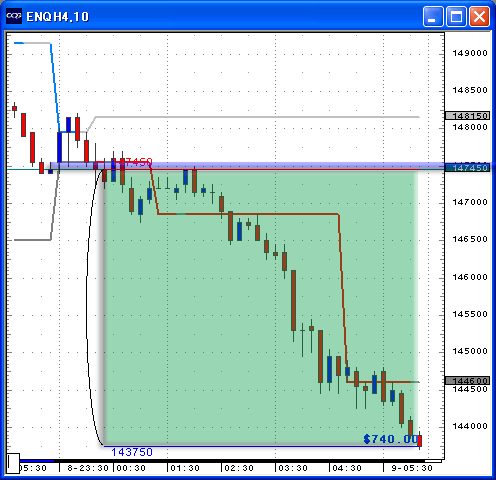Click the 146000 price axis label
This screenshot has height=480, width=496.
[x=470, y=277]
